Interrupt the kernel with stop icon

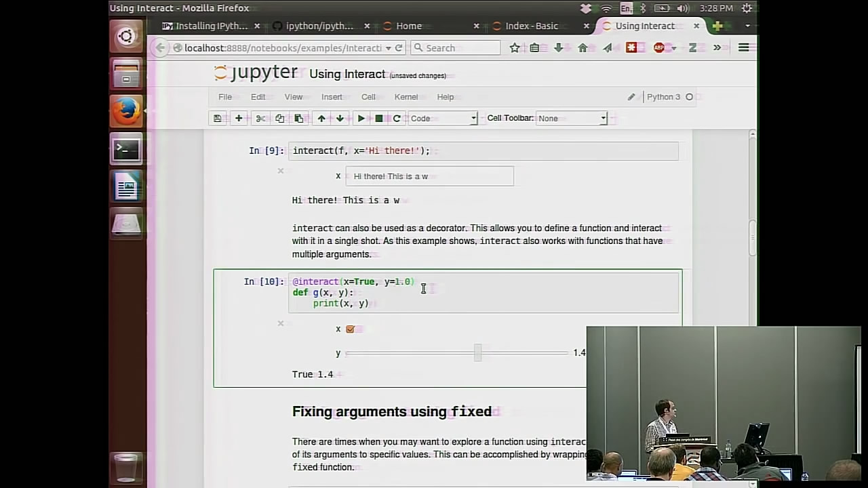(x=379, y=119)
